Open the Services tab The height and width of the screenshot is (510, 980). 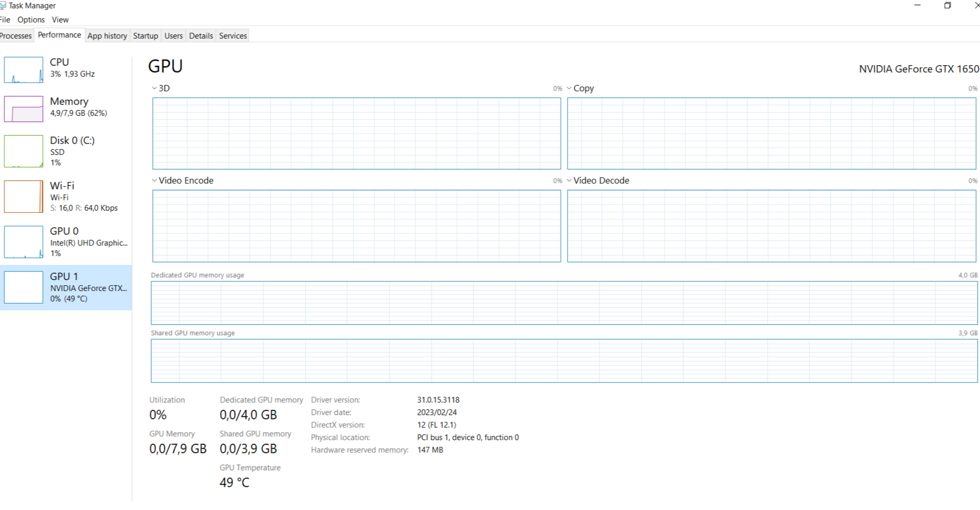pos(233,36)
